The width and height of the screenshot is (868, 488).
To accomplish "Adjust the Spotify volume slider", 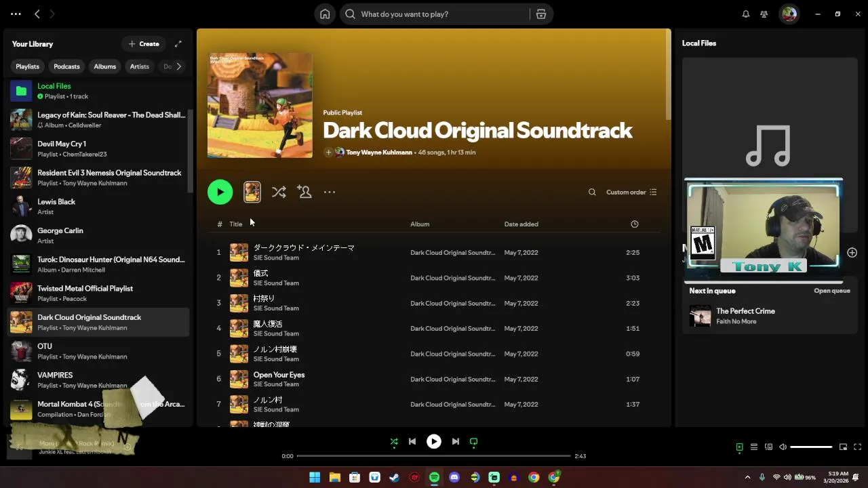I will 811,447.
